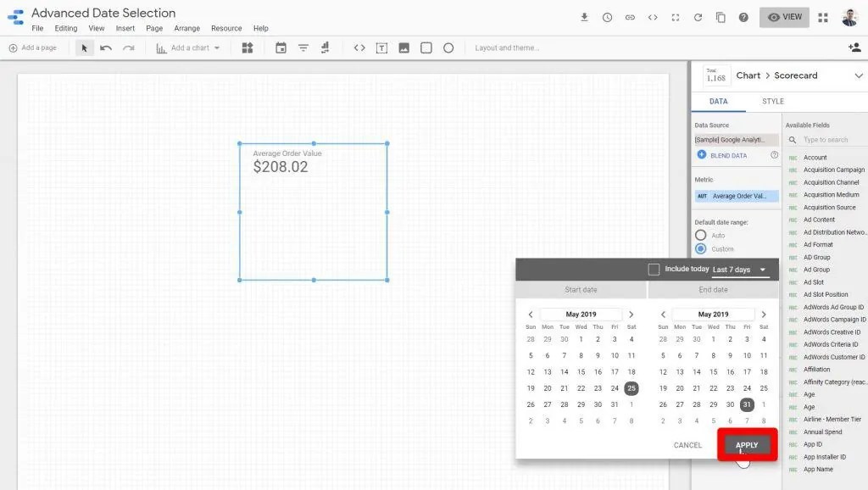
Task: Add a filter control
Action: coord(303,47)
